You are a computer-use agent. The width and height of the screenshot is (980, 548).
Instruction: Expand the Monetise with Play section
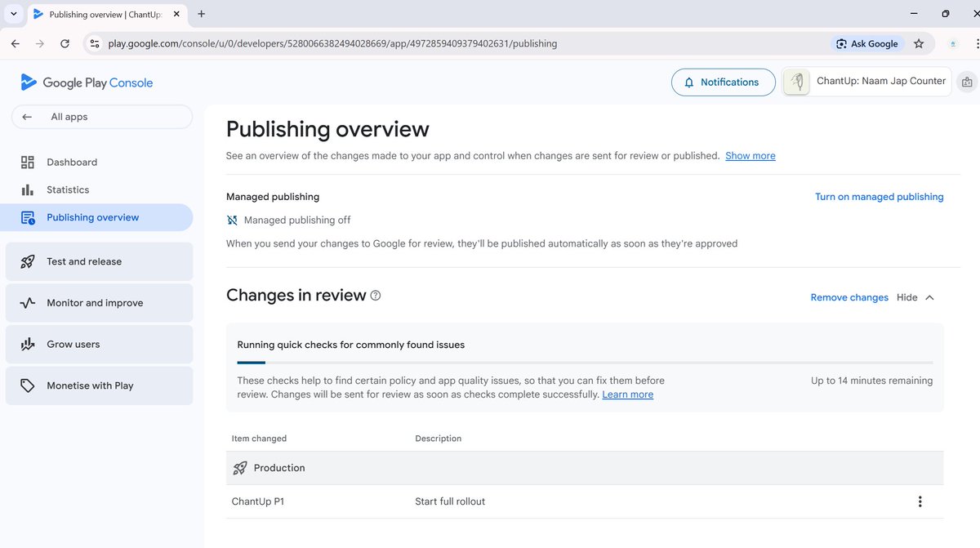[x=100, y=385]
